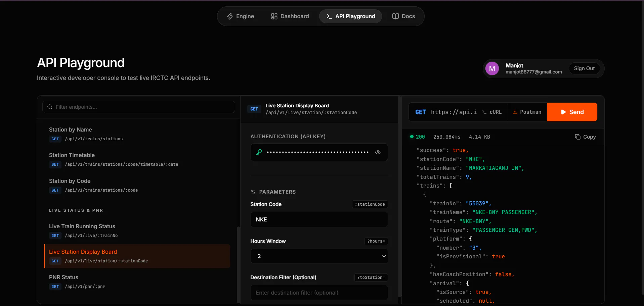This screenshot has height=306, width=644.
Task: Click the ?hours= parameter tag
Action: point(376,241)
